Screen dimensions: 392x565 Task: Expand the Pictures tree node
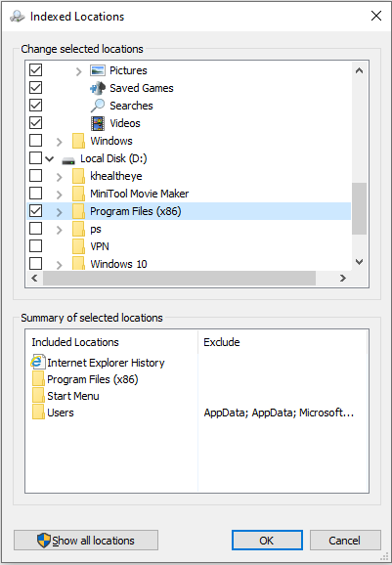click(x=79, y=71)
